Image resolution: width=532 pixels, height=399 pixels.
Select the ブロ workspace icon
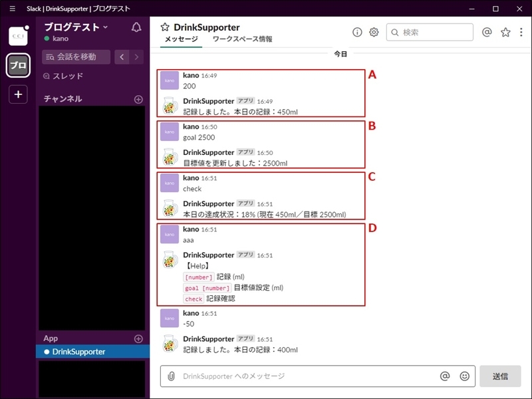(18, 65)
